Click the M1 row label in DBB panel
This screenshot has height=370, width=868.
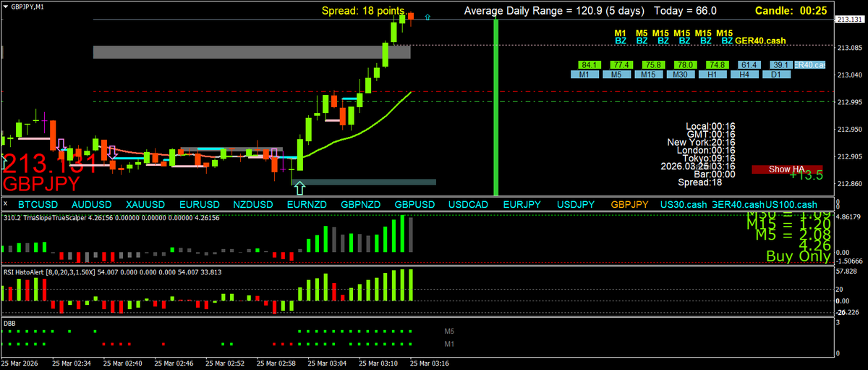pos(449,343)
